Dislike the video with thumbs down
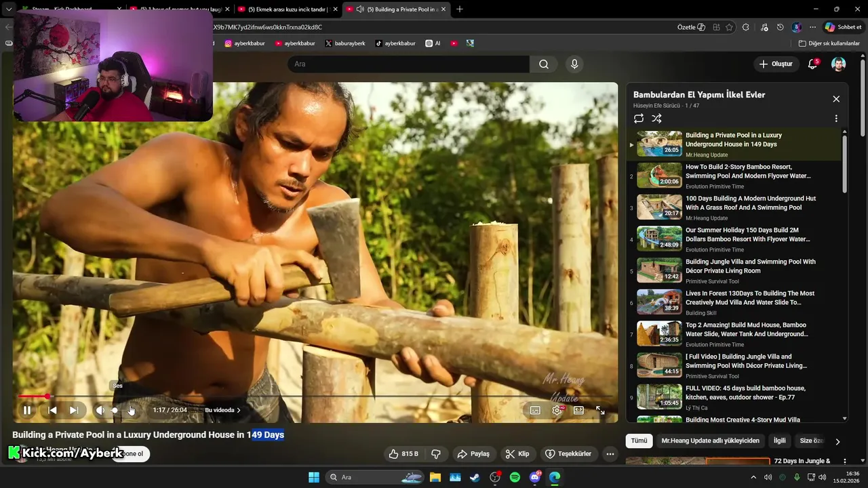Viewport: 868px width, 488px height. pyautogui.click(x=436, y=454)
